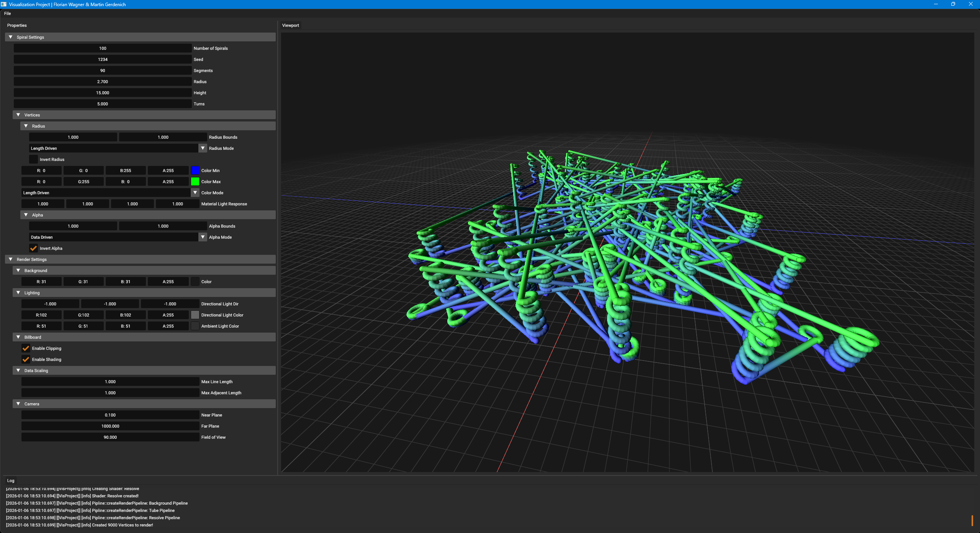Open the Color Mode dropdown arrow
Screen dimensions: 980x533
pos(195,193)
